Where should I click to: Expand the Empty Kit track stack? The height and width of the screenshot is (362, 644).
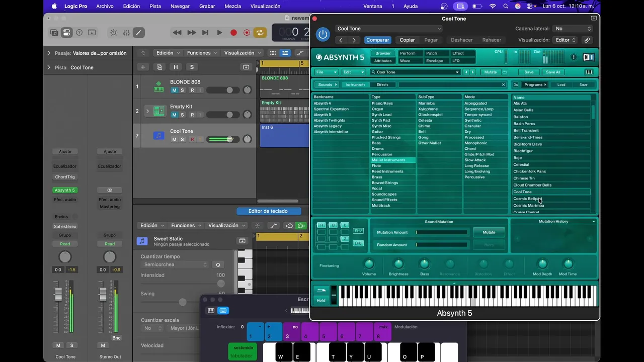[x=147, y=111]
